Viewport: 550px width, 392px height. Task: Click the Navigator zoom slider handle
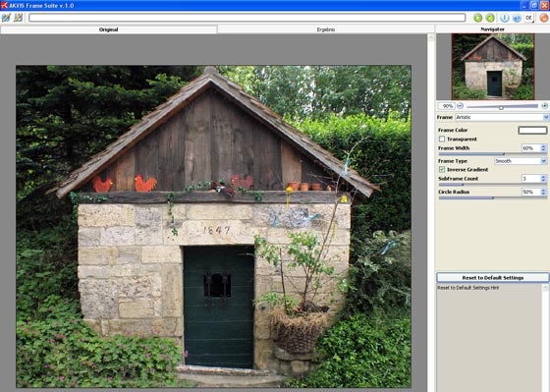click(501, 107)
